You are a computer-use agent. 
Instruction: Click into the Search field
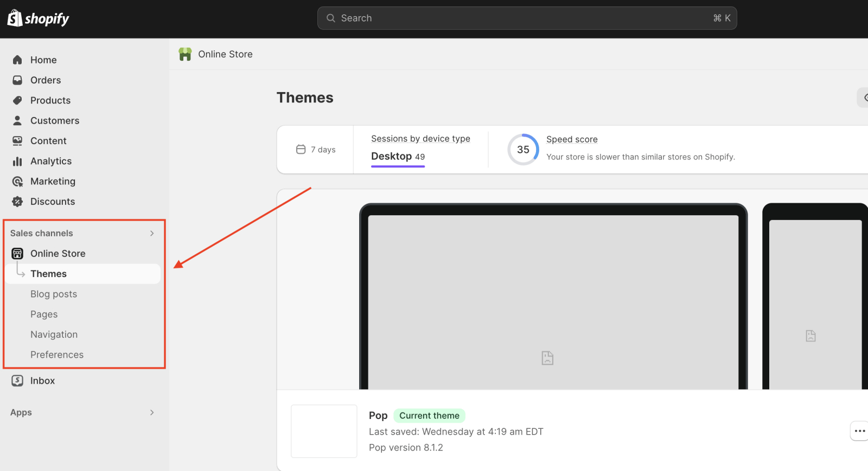(x=527, y=18)
